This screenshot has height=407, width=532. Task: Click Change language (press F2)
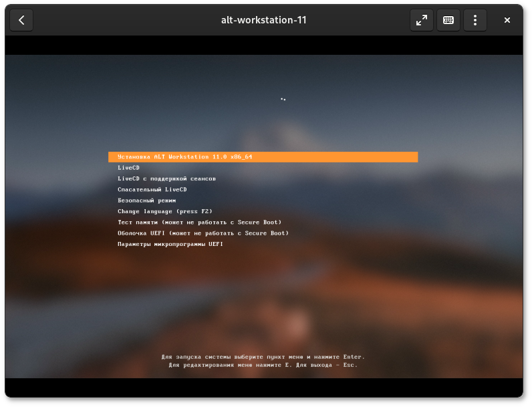[164, 212]
